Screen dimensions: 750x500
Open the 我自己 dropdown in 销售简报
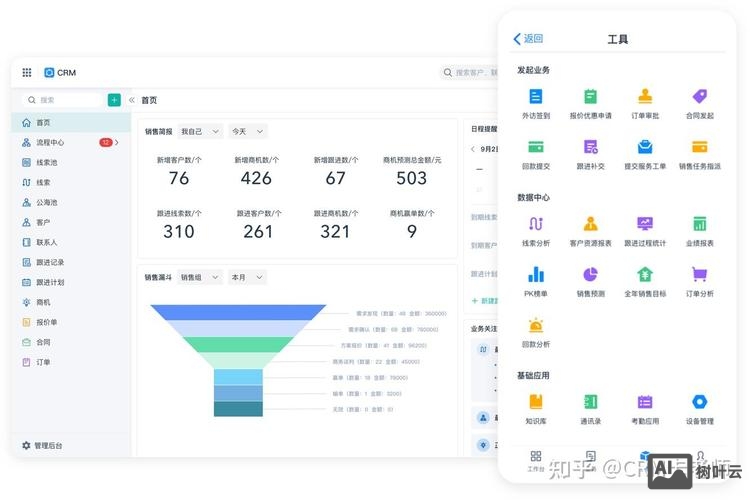click(200, 131)
